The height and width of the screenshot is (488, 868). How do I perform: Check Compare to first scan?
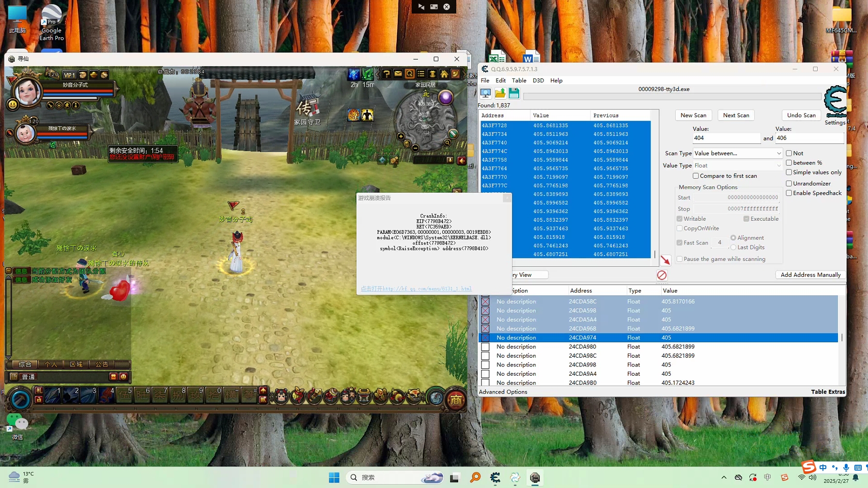point(696,176)
